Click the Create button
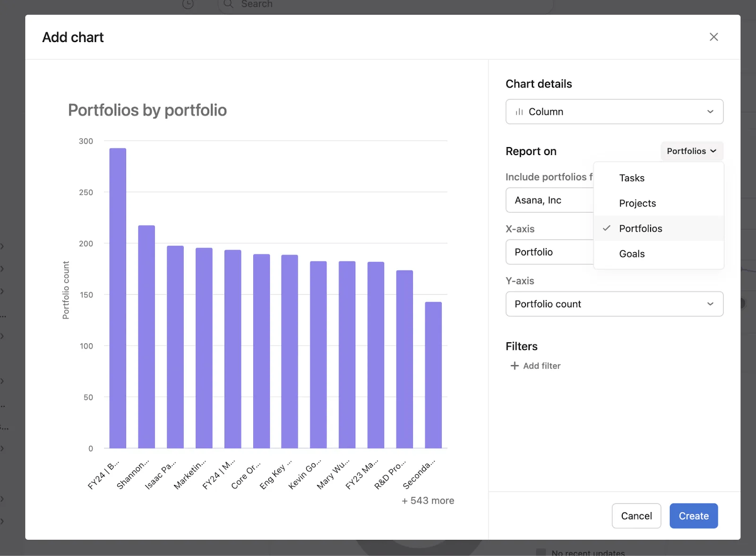This screenshot has width=756, height=556. (x=693, y=516)
